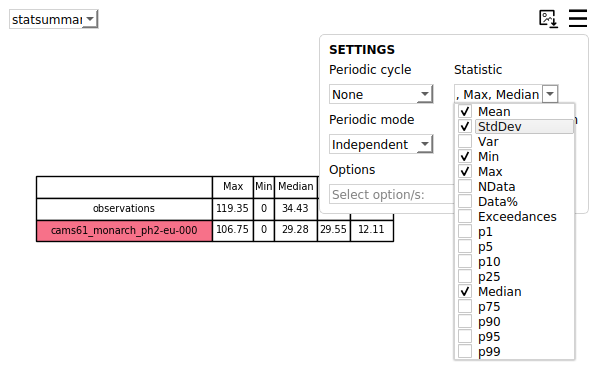The width and height of the screenshot is (597, 369).
Task: Collapse the Statistic multi-select dropdown
Action: (550, 94)
